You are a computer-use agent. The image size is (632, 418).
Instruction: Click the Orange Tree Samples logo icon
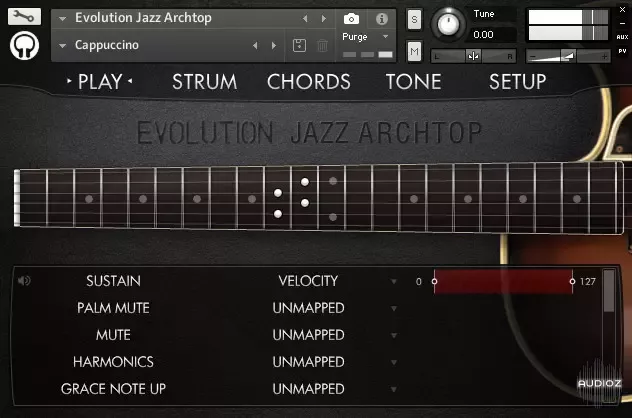[24, 46]
